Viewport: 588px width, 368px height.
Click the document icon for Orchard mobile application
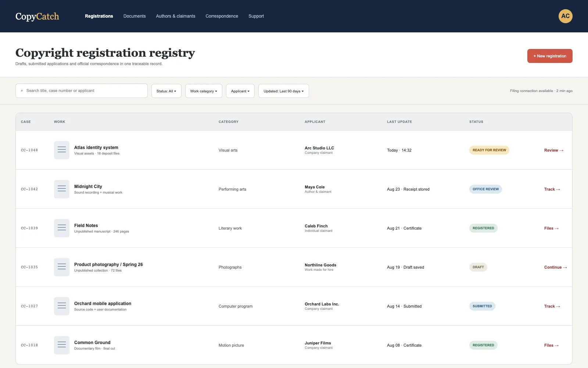click(x=62, y=306)
